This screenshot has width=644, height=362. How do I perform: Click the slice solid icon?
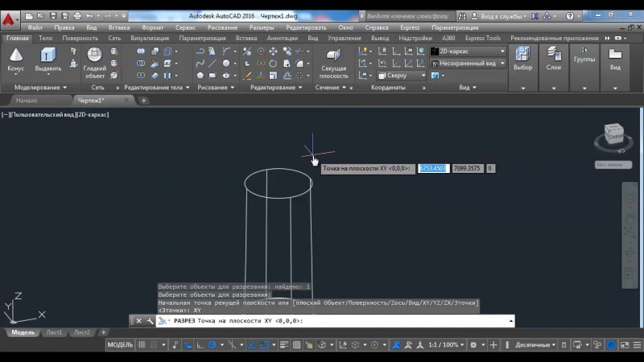click(x=155, y=64)
